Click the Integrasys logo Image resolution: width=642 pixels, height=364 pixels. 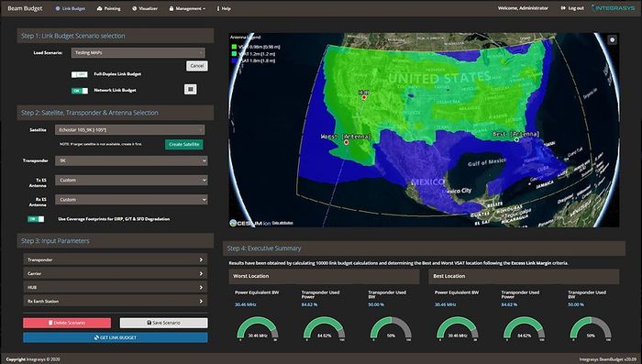tap(613, 7)
